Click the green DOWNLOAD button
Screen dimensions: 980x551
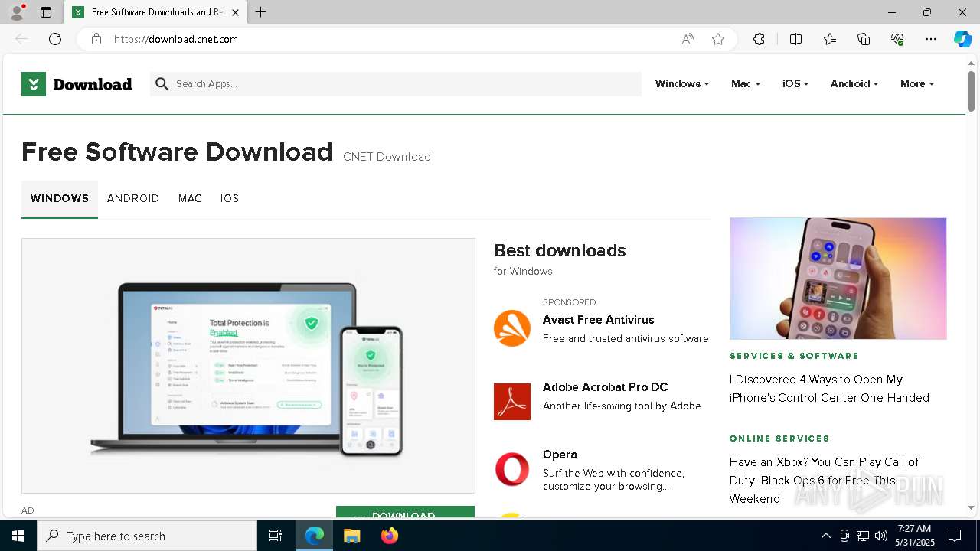click(405, 512)
